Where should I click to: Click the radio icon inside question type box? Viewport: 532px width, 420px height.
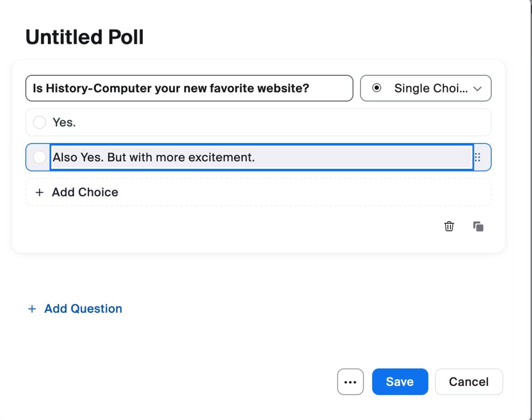376,88
